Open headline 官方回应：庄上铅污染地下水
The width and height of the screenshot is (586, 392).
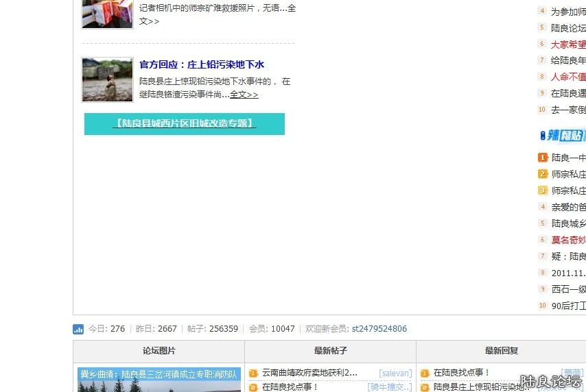(201, 65)
